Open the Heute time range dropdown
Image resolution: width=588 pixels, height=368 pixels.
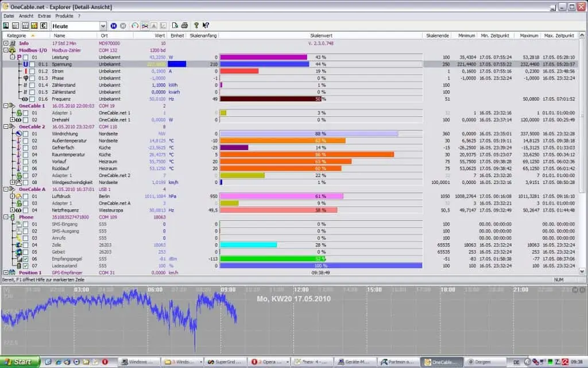coord(103,26)
